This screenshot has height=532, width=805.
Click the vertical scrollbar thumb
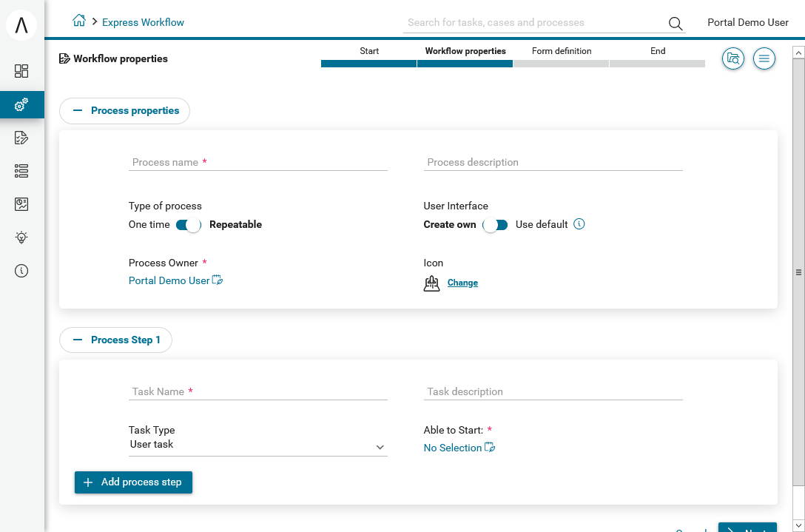(798, 272)
